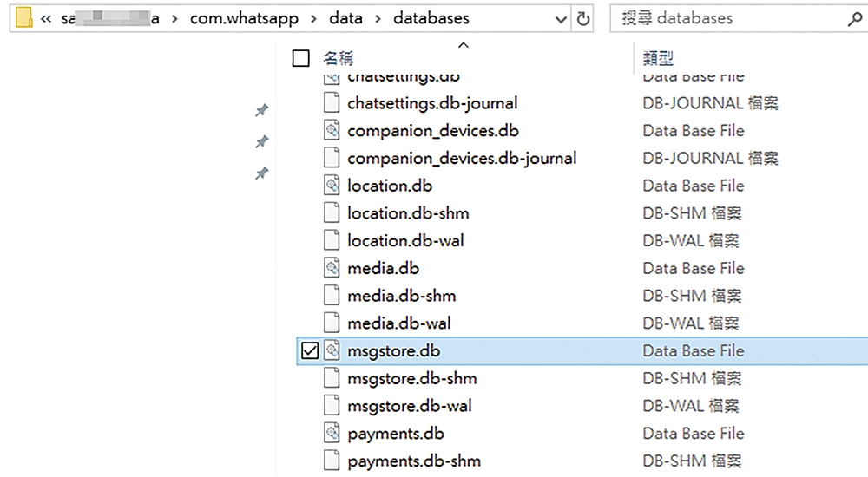Image resolution: width=868 pixels, height=477 pixels.
Task: Click the msgstore.db-wal file icon
Action: click(x=332, y=406)
